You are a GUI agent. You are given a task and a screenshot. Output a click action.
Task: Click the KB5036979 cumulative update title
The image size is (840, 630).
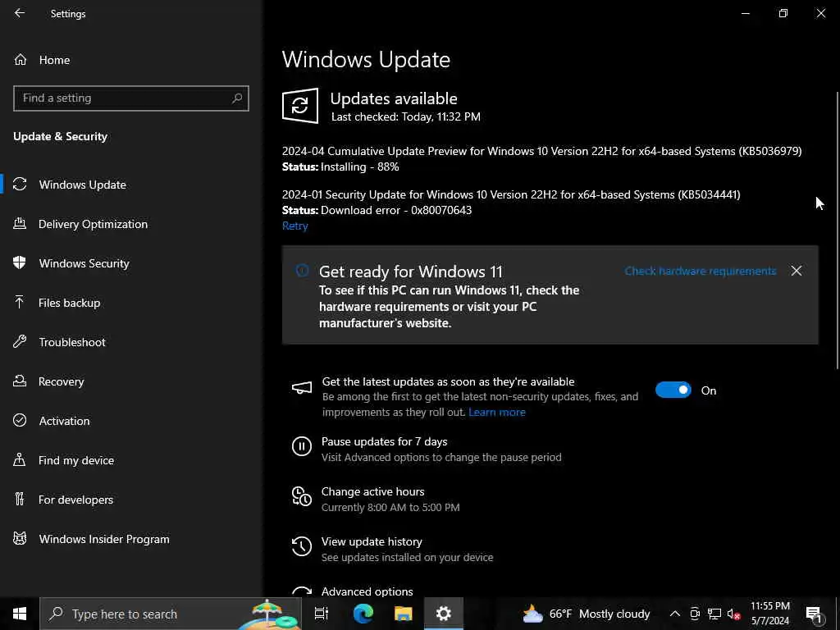click(x=541, y=151)
